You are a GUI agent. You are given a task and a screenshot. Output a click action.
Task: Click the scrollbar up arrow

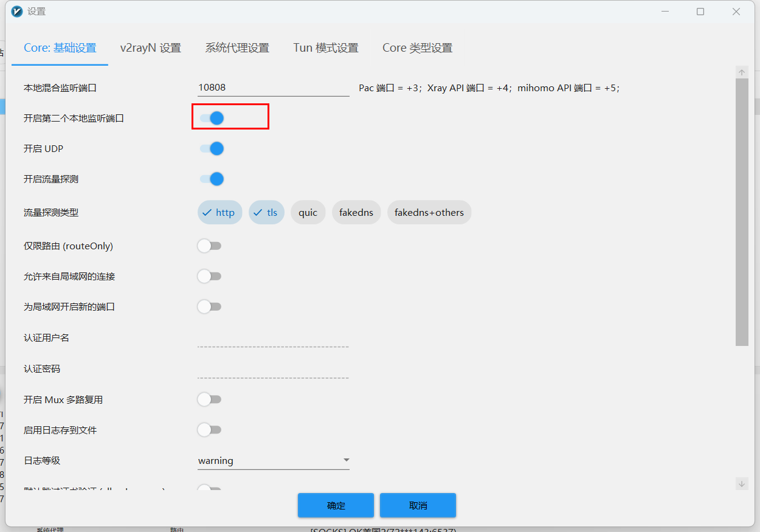coord(742,72)
